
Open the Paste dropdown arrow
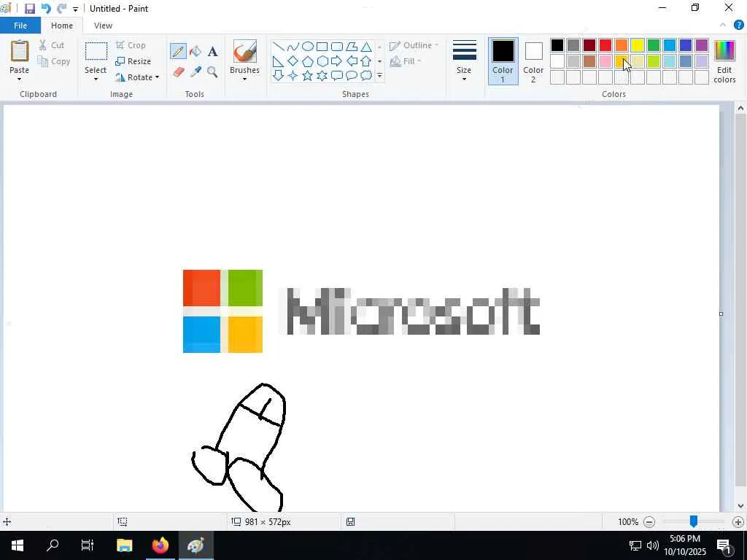pyautogui.click(x=19, y=79)
